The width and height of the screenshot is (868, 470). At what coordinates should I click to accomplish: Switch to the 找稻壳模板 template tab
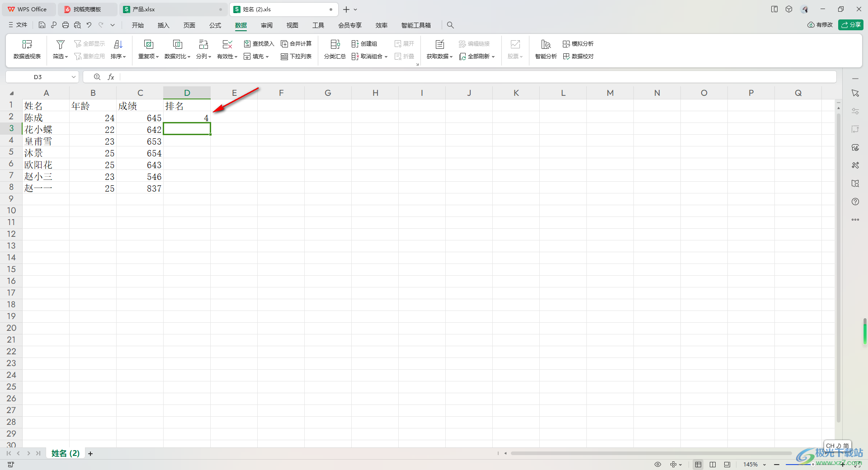click(87, 9)
